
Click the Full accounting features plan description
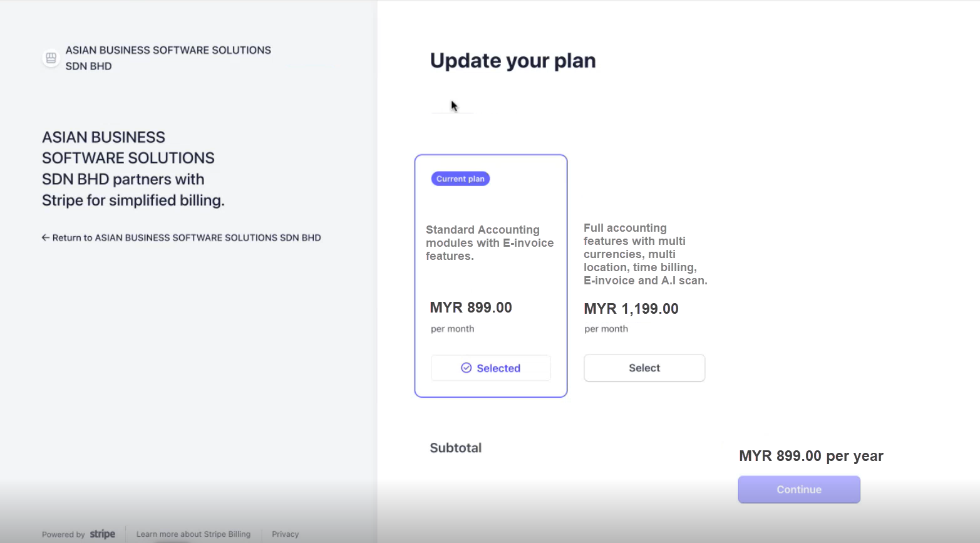coord(646,254)
